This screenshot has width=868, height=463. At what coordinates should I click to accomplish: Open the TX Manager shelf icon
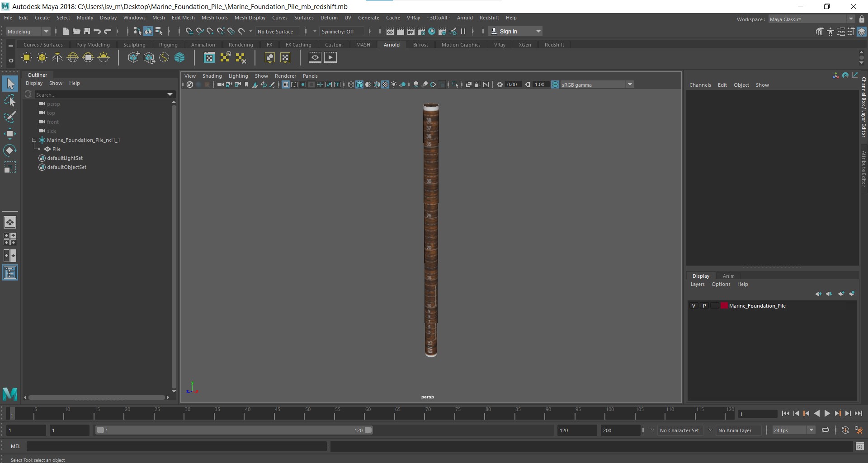(x=209, y=57)
